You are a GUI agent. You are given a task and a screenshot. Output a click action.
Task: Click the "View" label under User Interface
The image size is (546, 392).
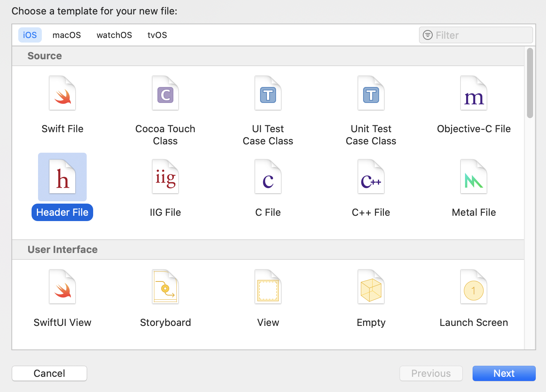coord(268,322)
